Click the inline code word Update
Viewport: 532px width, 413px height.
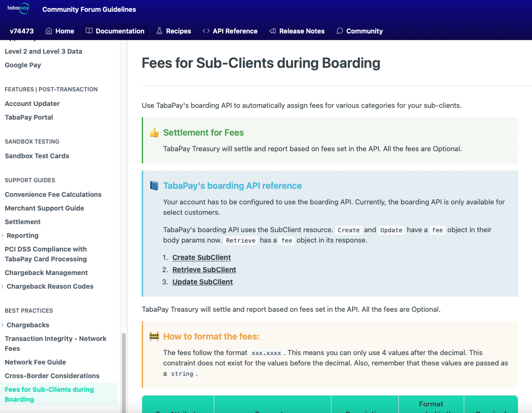click(391, 230)
